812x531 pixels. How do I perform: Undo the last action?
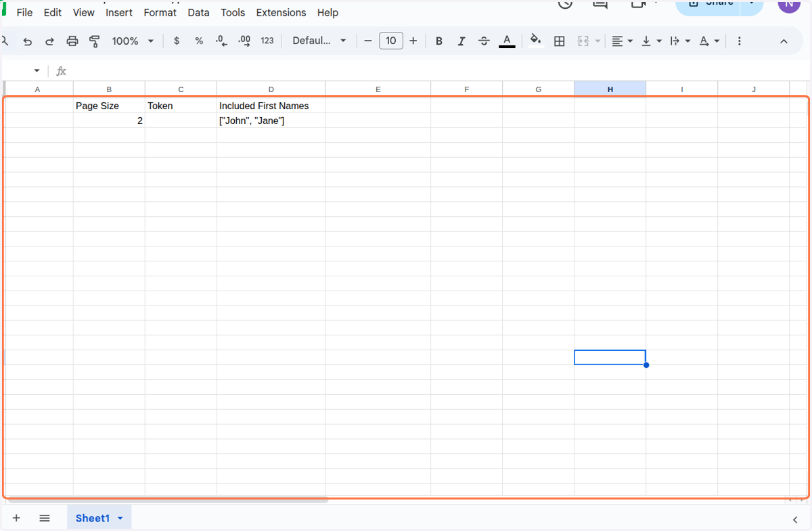(x=28, y=41)
